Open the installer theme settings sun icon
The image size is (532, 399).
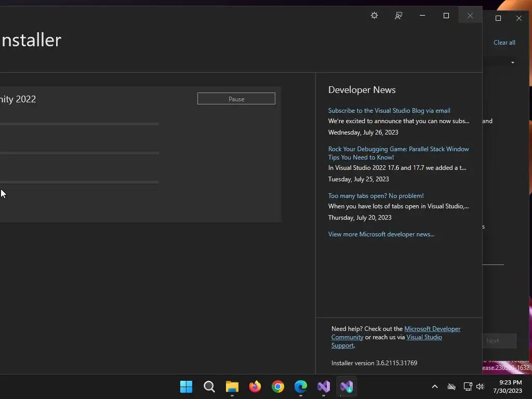374,16
